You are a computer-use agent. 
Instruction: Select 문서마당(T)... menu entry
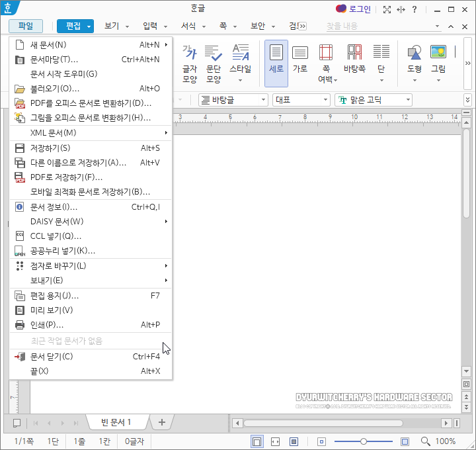[x=91, y=60]
